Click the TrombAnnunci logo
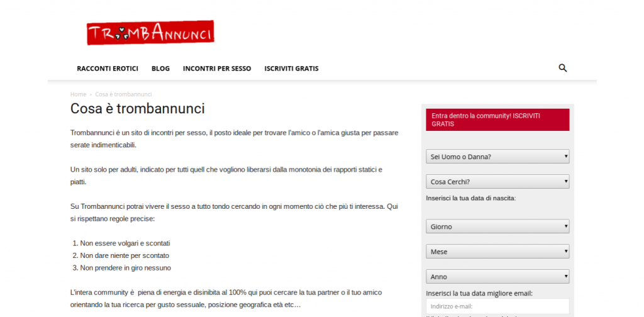644x317 pixels. tap(150, 33)
